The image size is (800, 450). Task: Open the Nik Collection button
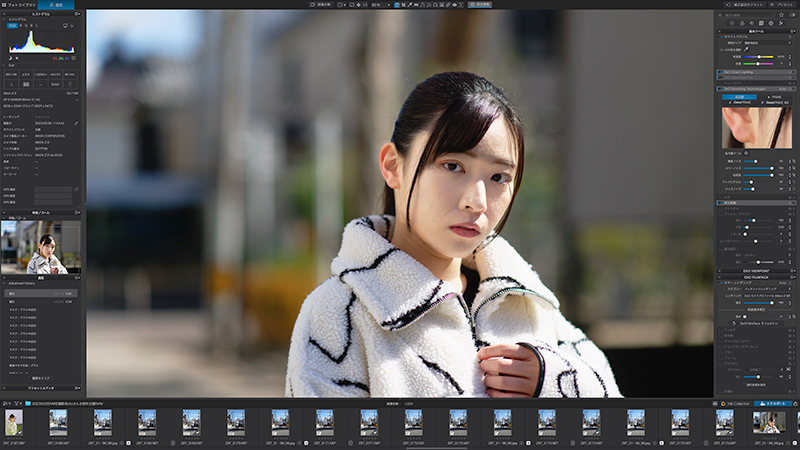pyautogui.click(x=735, y=404)
